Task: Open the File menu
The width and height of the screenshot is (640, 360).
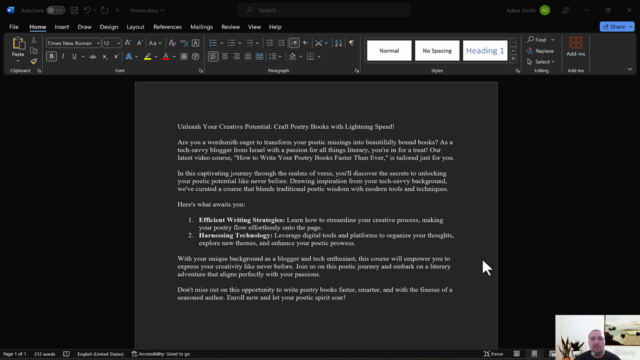Action: (14, 27)
